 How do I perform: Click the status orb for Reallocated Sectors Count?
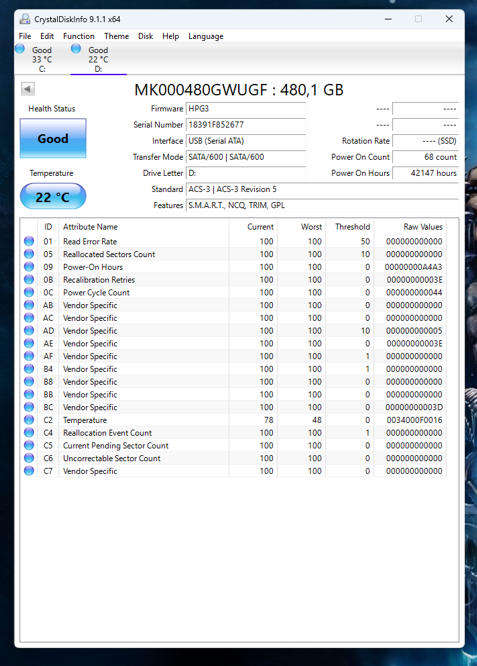click(29, 254)
